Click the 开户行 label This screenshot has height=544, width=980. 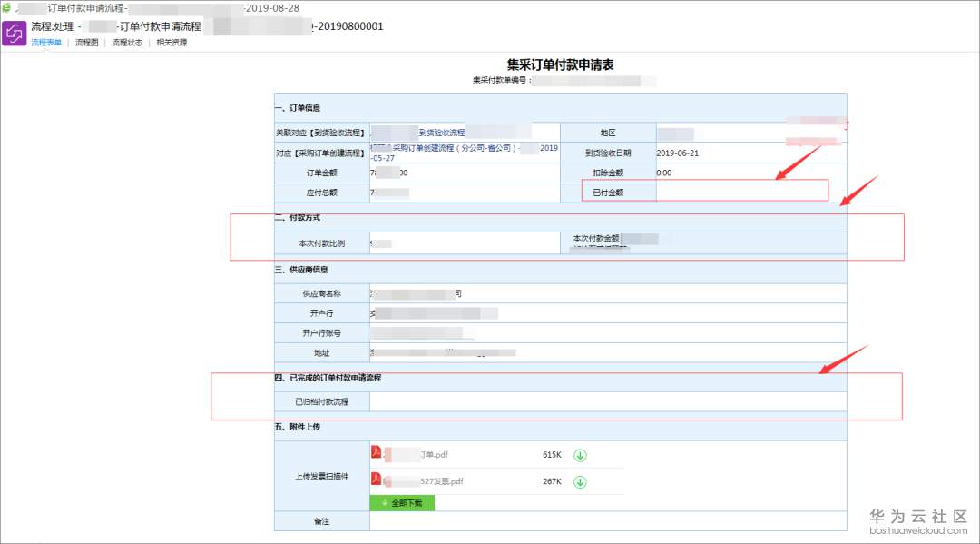322,312
